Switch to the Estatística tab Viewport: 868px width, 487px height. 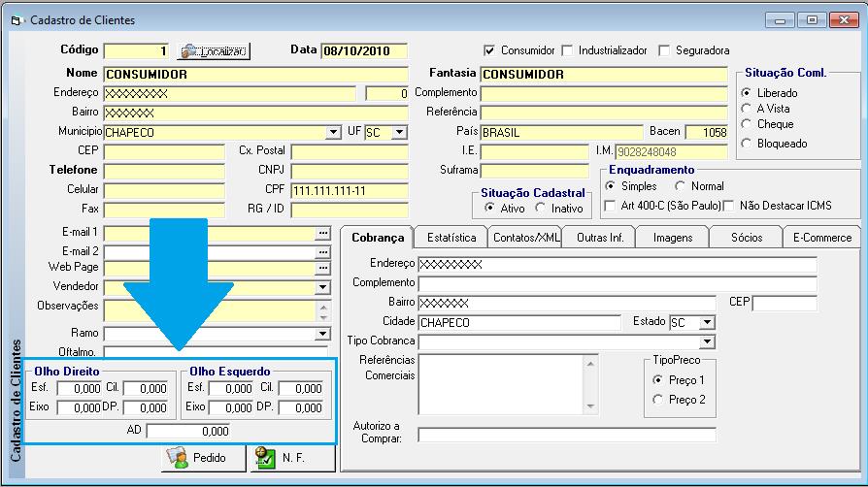point(451,238)
